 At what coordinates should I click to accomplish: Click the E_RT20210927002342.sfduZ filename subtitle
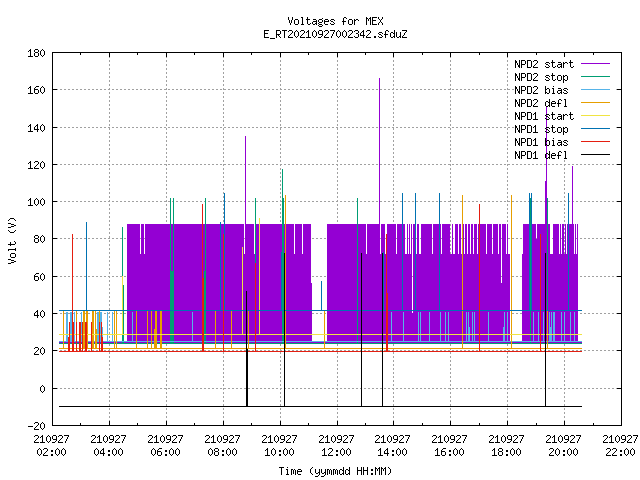click(x=335, y=34)
